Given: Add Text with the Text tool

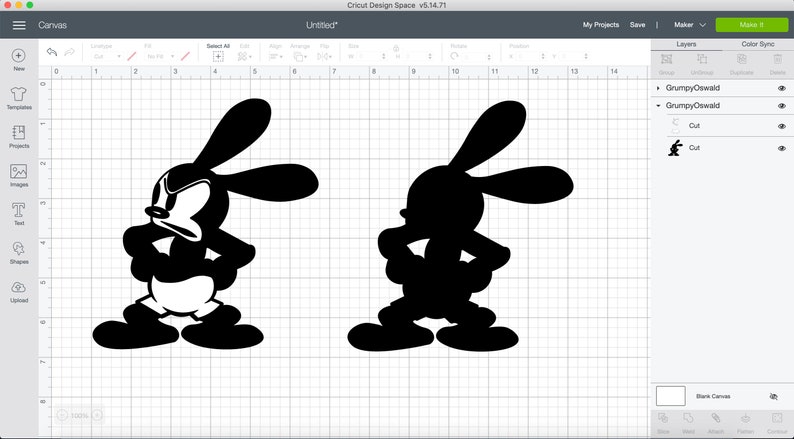Looking at the screenshot, I should 19,214.
